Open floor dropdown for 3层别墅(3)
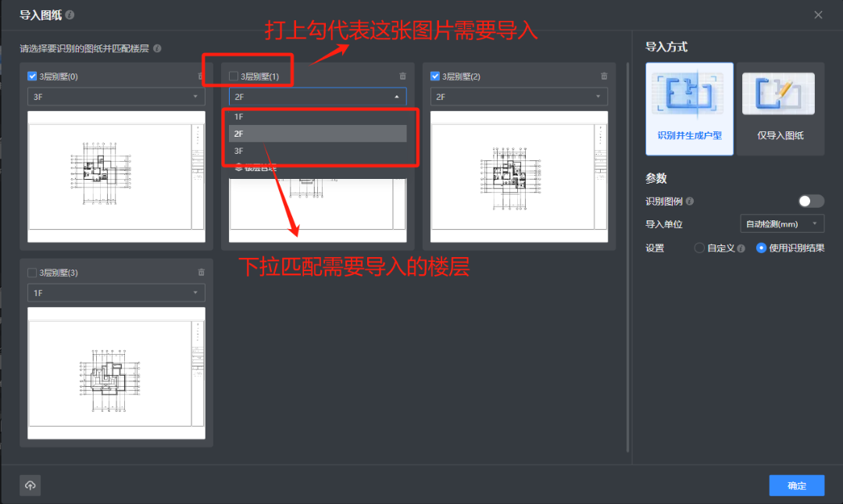The width and height of the screenshot is (843, 504). pos(116,293)
